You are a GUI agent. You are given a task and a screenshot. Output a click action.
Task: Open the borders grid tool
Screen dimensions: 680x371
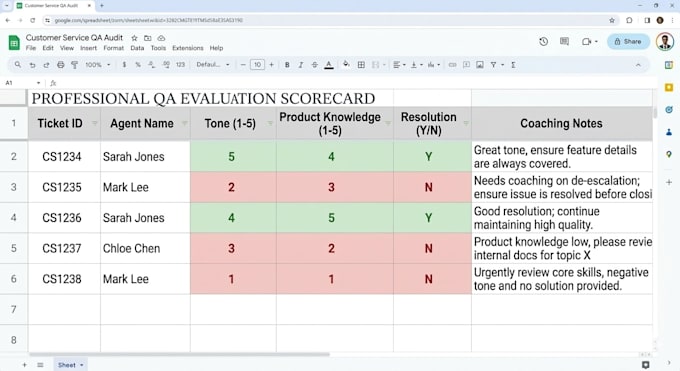tap(361, 65)
